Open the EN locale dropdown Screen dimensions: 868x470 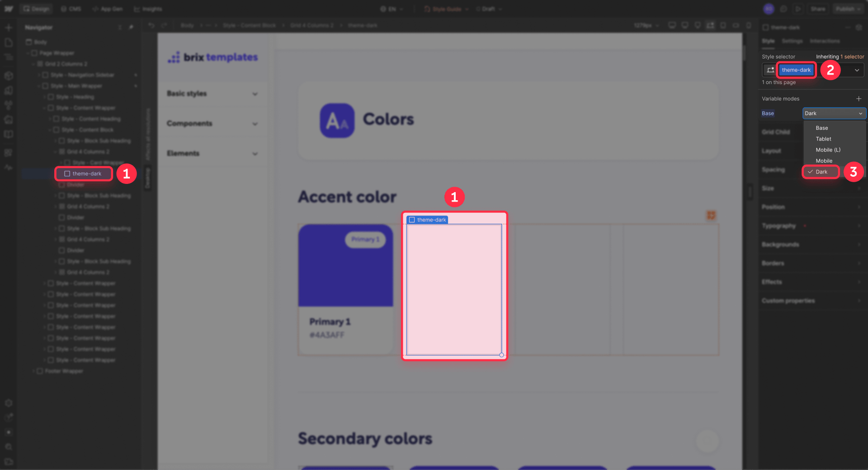point(392,9)
